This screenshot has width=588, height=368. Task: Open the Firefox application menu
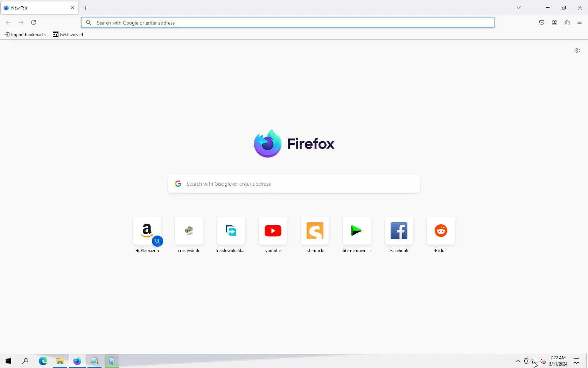[x=580, y=22]
